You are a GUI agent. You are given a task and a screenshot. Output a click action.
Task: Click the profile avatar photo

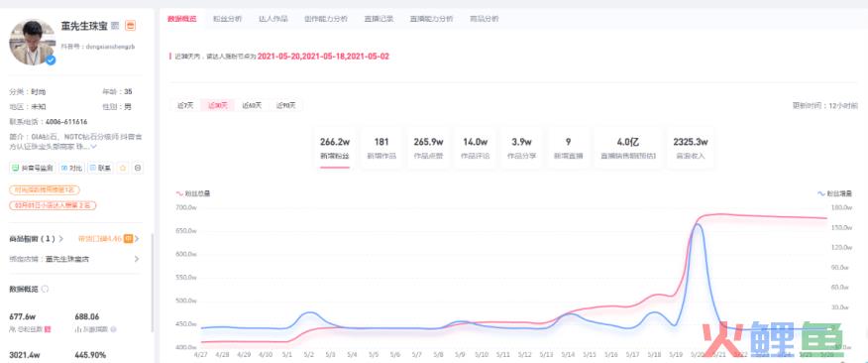32,42
